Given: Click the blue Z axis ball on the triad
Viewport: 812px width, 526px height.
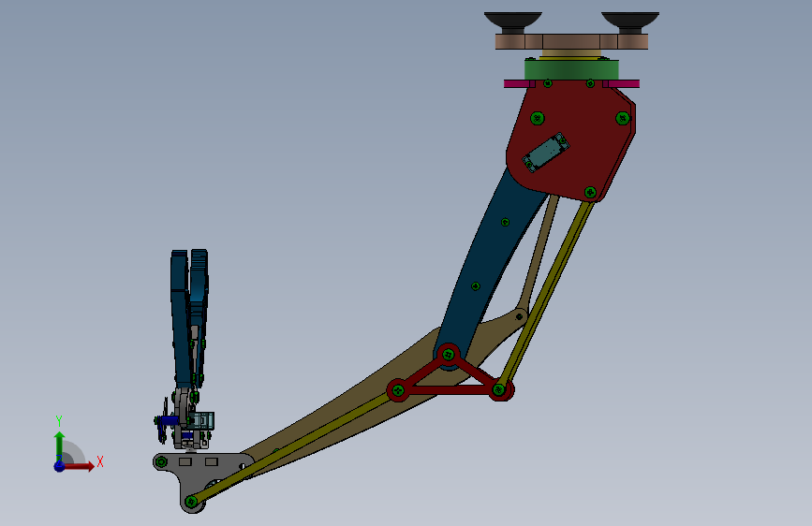Looking at the screenshot, I should [x=60, y=466].
